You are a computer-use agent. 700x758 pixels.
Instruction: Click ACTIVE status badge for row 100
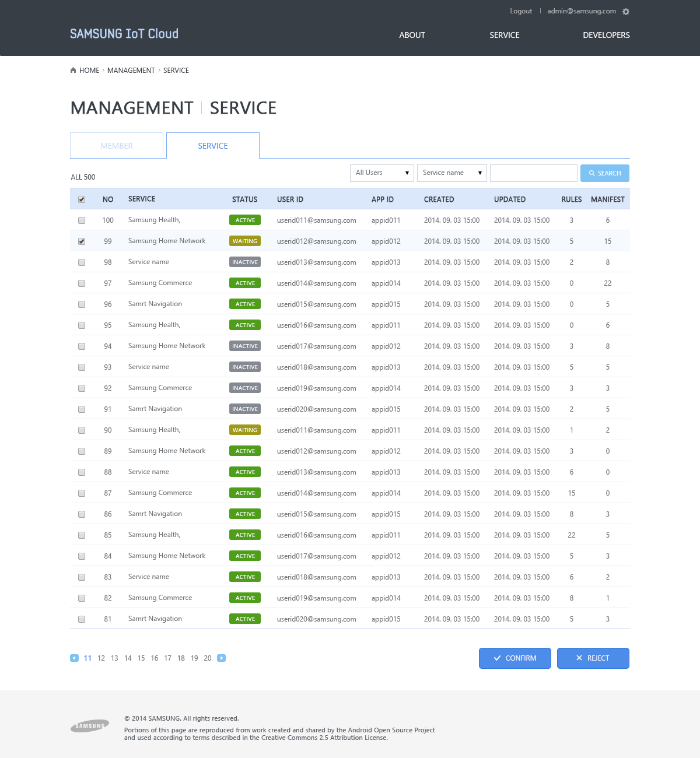[245, 220]
